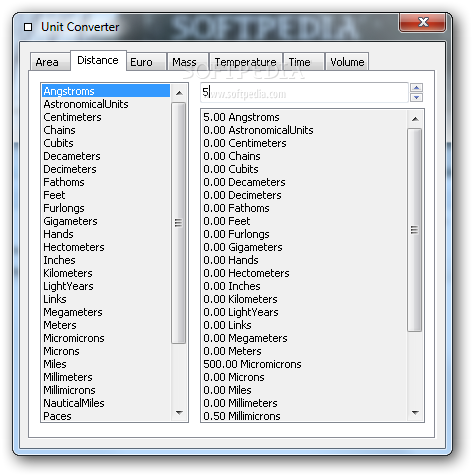
Task: Open the Time tab
Action: [x=303, y=62]
